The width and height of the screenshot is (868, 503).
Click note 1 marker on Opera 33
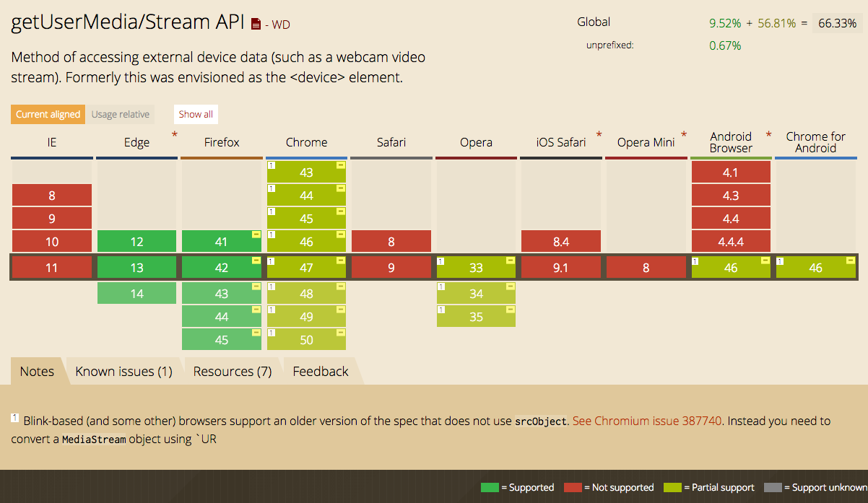[441, 261]
